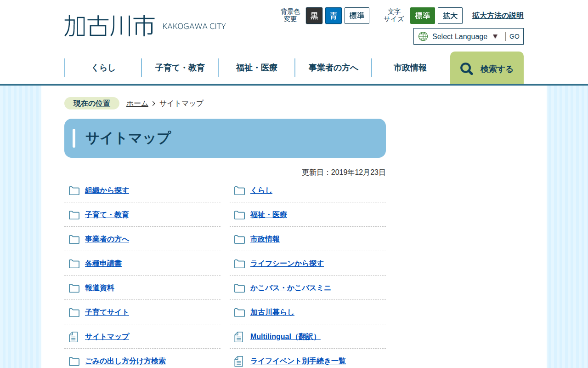The width and height of the screenshot is (588, 368).
Task: Click the folder icon beside 子育て・教育 in the list
Action: point(74,215)
